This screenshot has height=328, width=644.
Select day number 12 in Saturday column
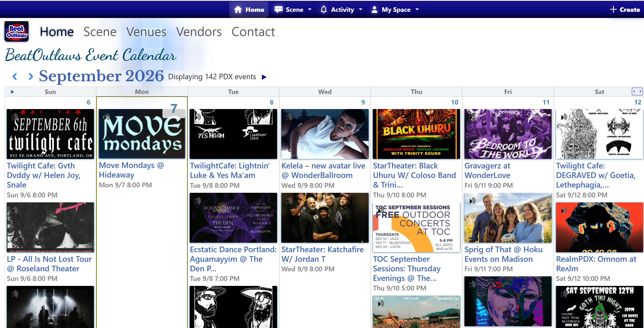(637, 102)
